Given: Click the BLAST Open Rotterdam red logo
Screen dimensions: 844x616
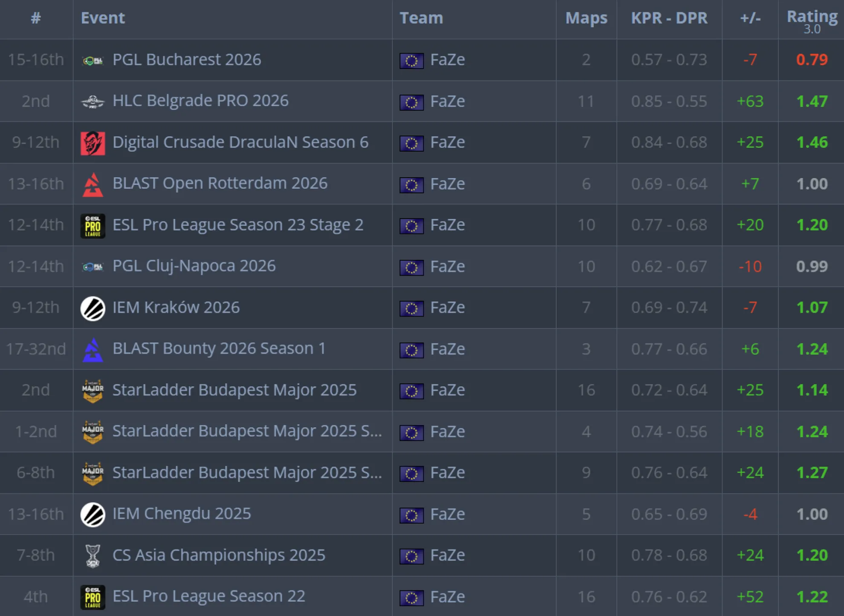Looking at the screenshot, I should pos(92,184).
